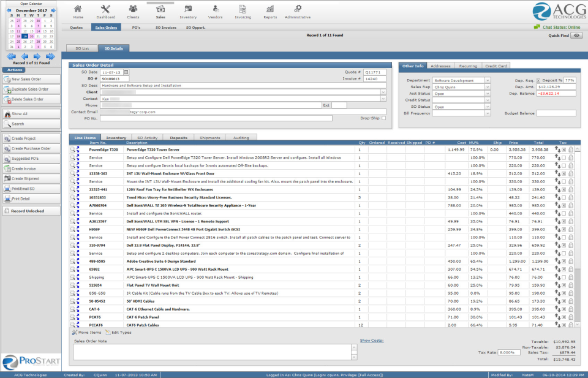Open detail magnifier for PowerEdge T320 row
588x378 pixels.
coord(72,149)
